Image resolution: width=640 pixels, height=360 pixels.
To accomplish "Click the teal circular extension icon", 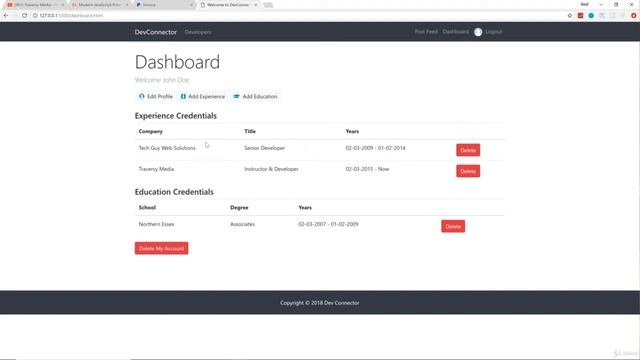I will 591,16.
